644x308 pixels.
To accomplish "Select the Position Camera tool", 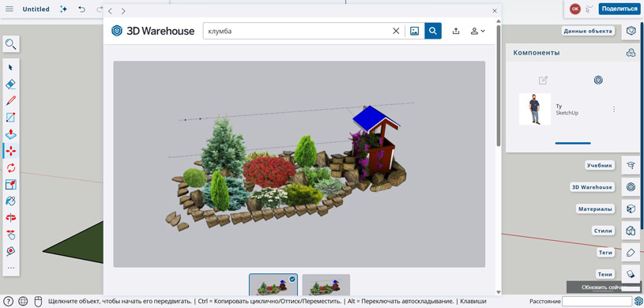I will pyautogui.click(x=11, y=251).
